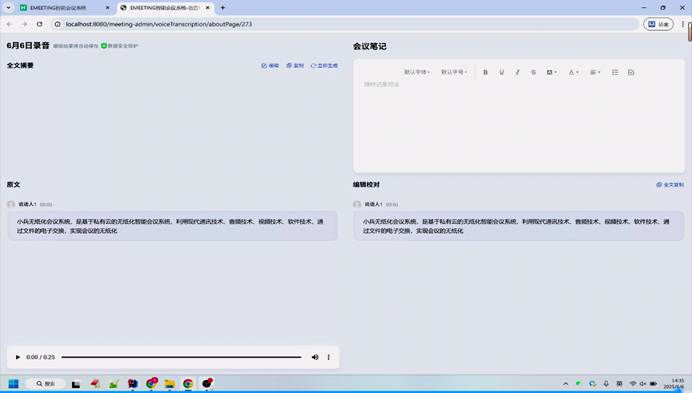The image size is (692, 393).
Task: Toggle strikethrough formatting in notes toolbar
Action: pyautogui.click(x=533, y=72)
